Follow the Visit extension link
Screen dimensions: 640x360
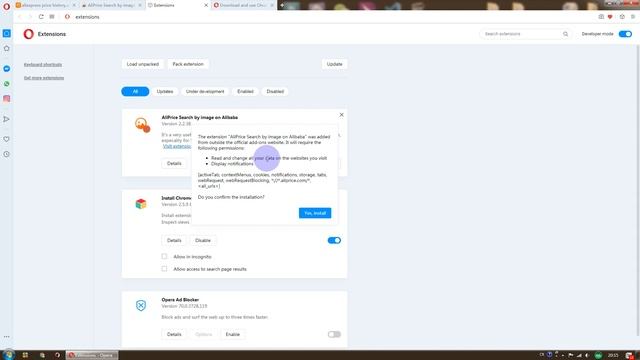coord(177,146)
